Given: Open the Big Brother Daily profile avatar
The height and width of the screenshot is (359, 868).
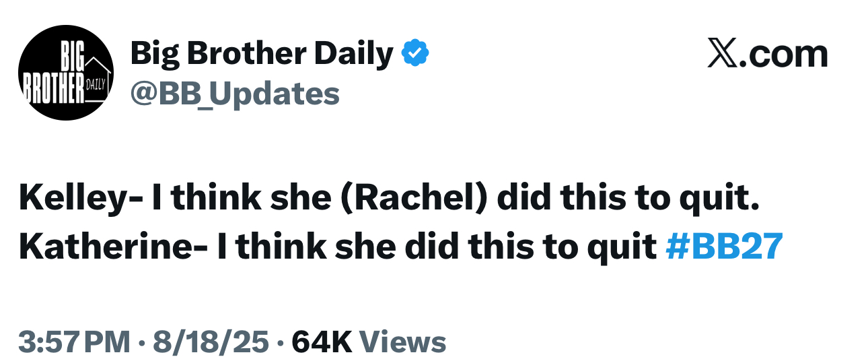Looking at the screenshot, I should [x=66, y=74].
